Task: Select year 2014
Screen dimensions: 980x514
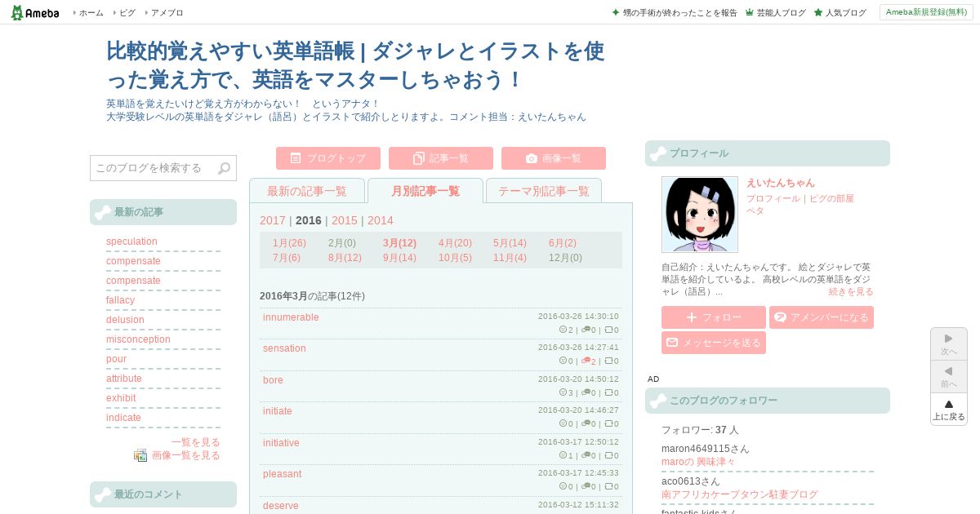Action: pyautogui.click(x=381, y=220)
